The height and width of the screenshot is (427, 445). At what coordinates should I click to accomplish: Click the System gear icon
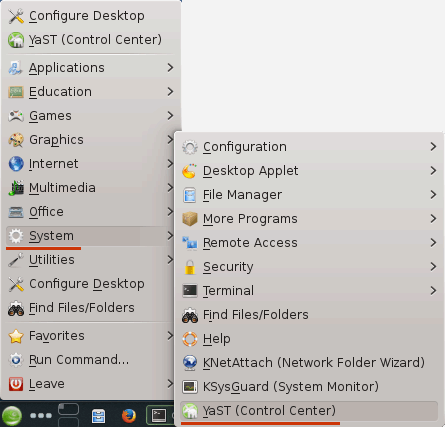coord(16,236)
